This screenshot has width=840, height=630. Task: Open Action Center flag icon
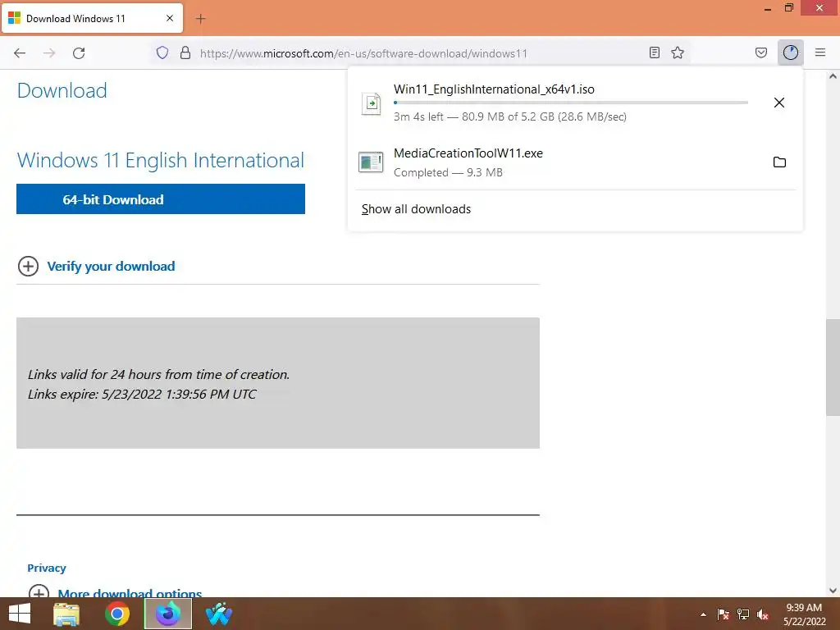(x=724, y=614)
